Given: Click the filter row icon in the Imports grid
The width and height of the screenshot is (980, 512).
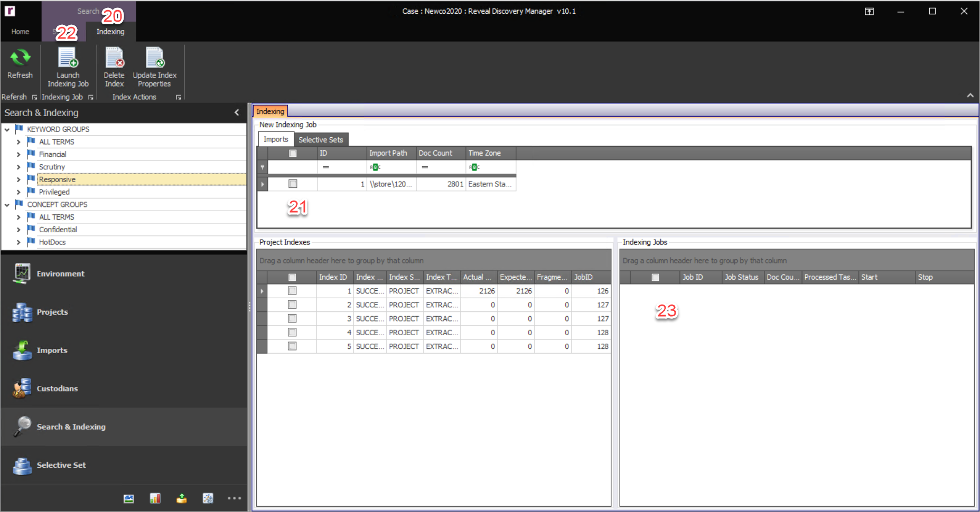Looking at the screenshot, I should [x=262, y=167].
